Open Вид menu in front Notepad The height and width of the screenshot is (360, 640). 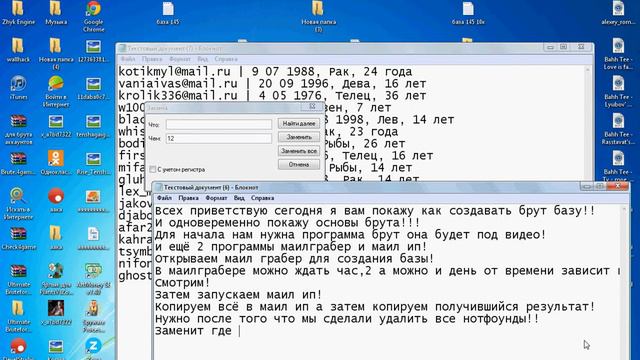tap(239, 198)
